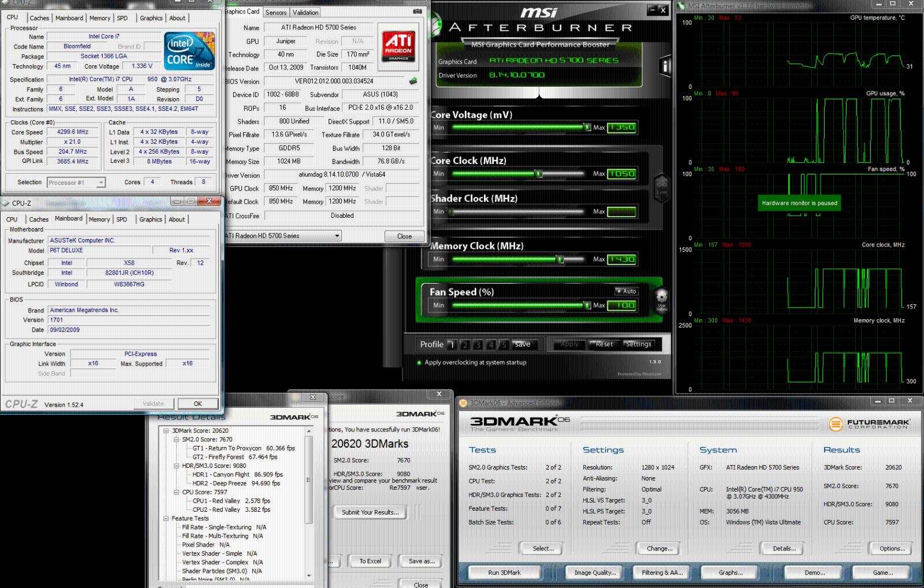This screenshot has width=924, height=588.
Task: Open the GPU-Z graphics card selector dropdown
Action: 337,236
